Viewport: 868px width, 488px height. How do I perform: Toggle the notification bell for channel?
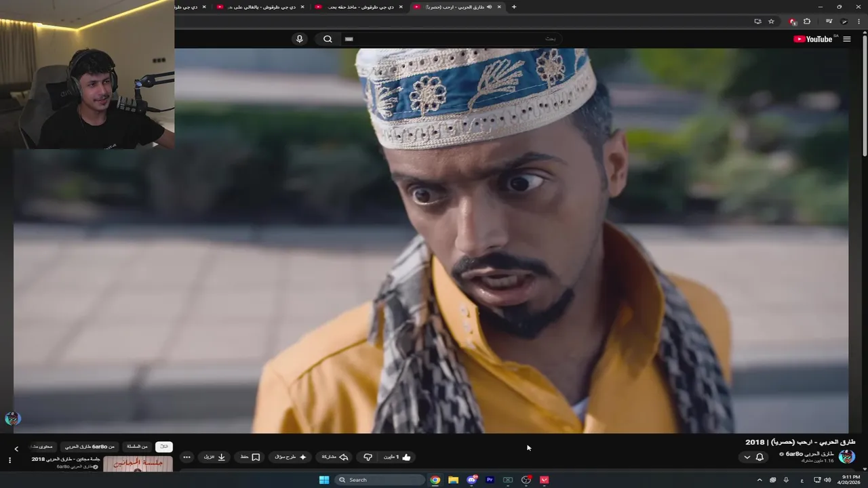click(x=759, y=457)
